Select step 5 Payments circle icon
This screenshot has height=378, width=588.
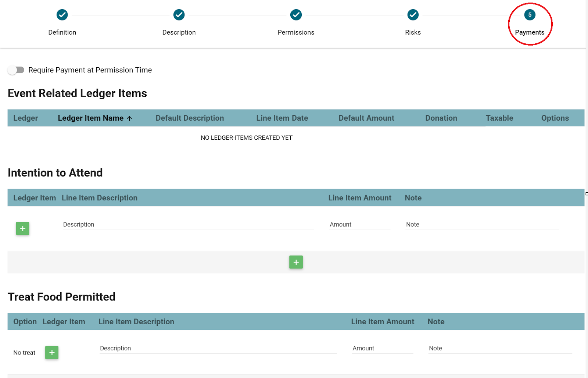(x=530, y=15)
